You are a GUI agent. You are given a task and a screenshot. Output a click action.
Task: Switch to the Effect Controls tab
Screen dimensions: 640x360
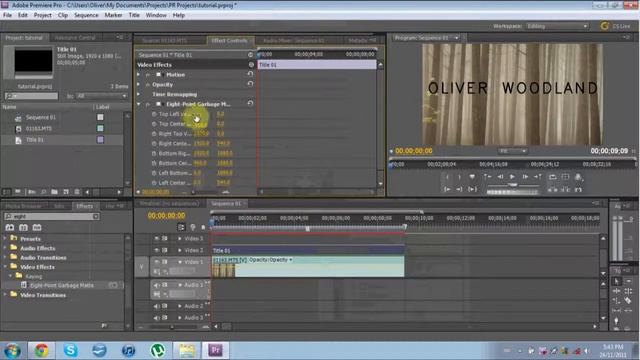229,40
